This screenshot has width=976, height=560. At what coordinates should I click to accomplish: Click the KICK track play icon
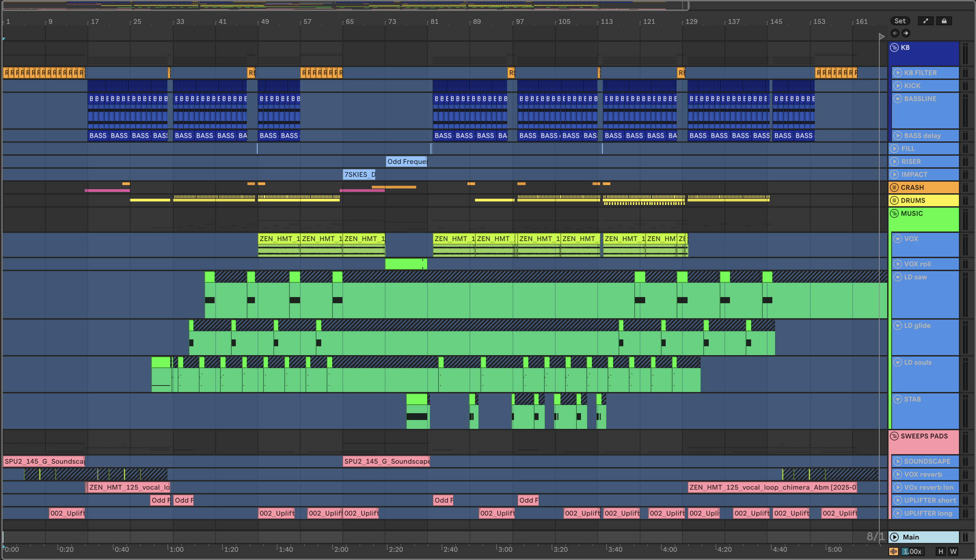[x=897, y=85]
